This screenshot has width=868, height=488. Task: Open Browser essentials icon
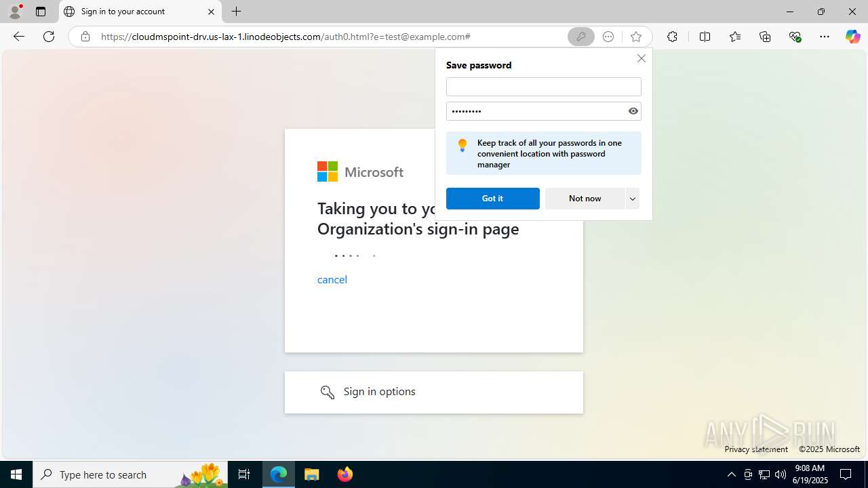click(795, 37)
